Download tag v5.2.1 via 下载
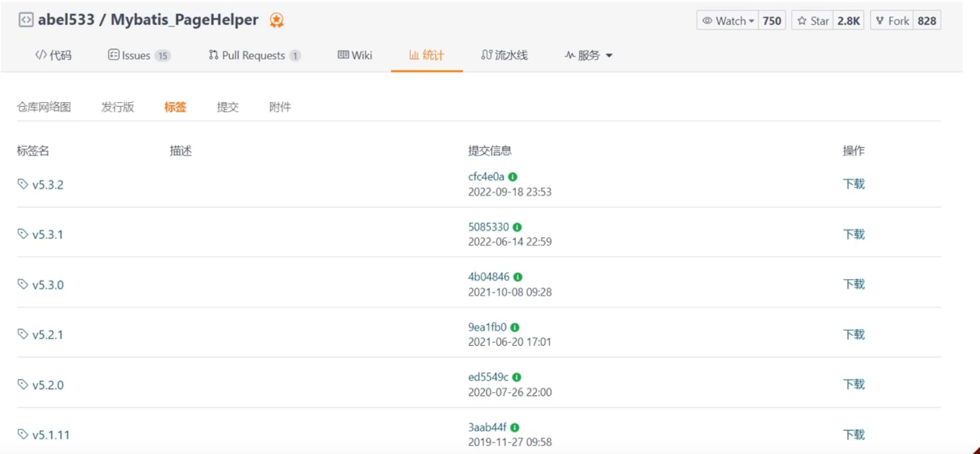980x454 pixels. 854,335
